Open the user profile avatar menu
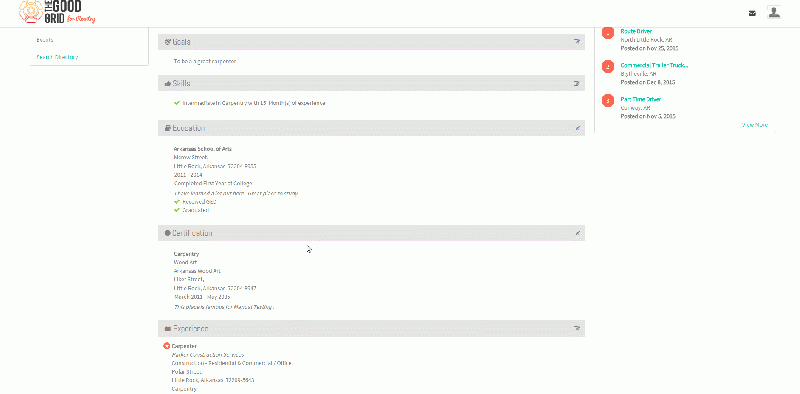The height and width of the screenshot is (394, 800). [774, 12]
